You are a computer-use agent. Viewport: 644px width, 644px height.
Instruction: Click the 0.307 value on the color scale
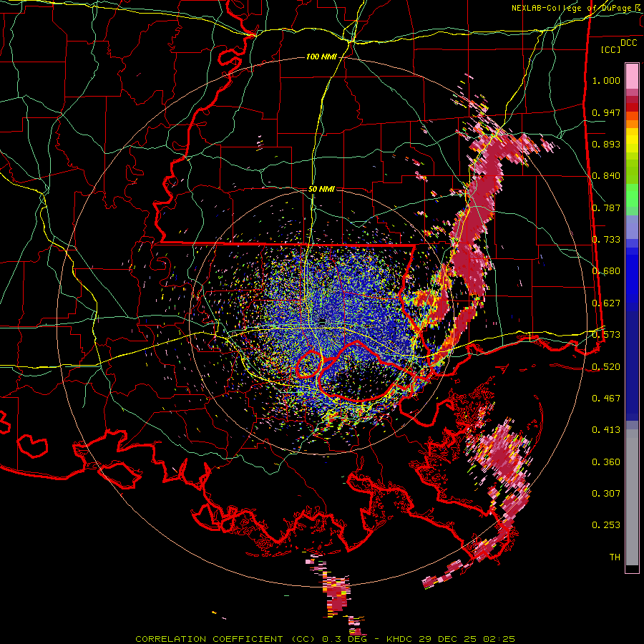tap(606, 494)
